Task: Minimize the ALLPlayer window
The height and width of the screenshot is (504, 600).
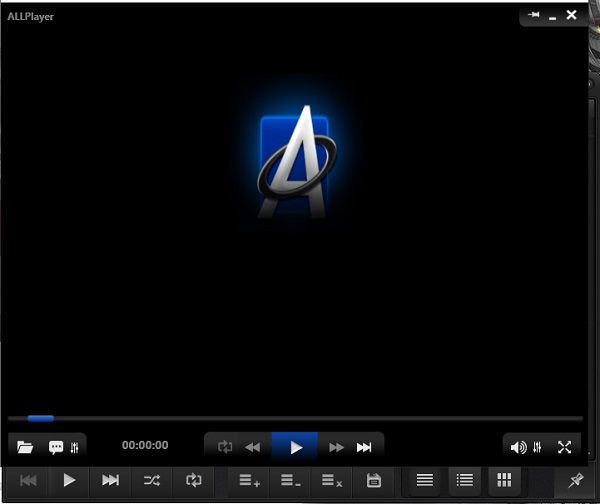Action: 552,18
